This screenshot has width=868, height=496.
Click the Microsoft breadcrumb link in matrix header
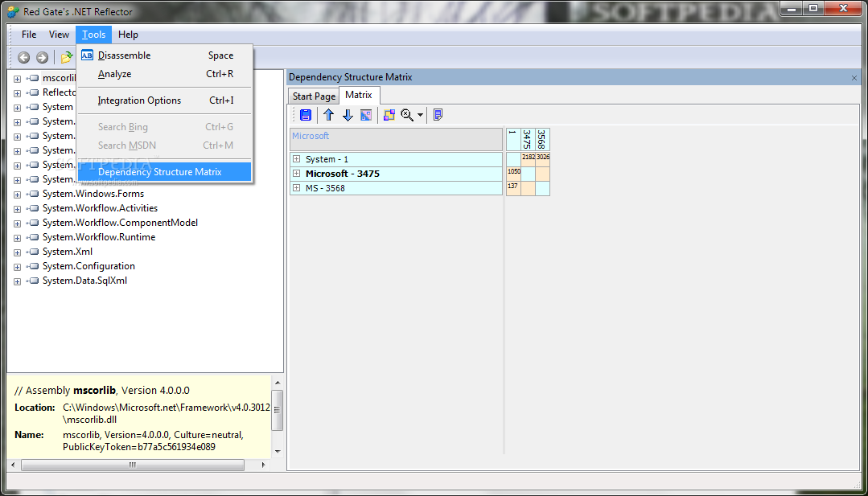311,136
